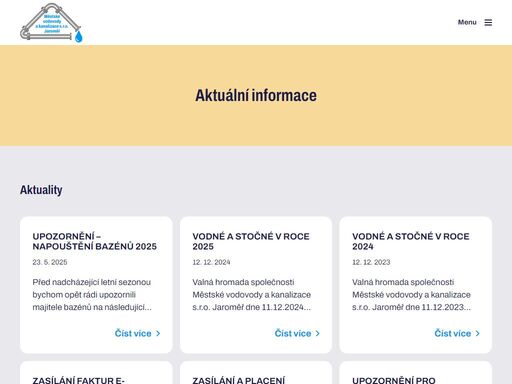Screen dimensions: 512x384
Task: Click the 23. 5. 2025 date on first card
Action: tap(50, 262)
